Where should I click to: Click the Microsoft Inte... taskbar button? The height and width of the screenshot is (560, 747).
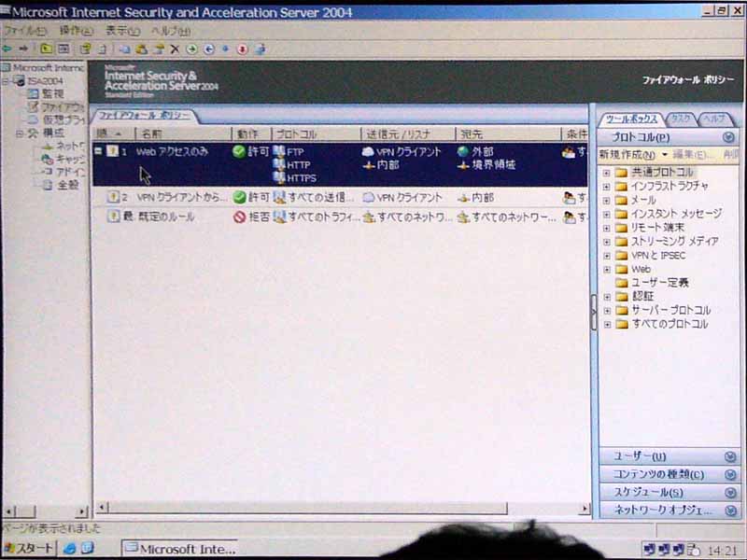pyautogui.click(x=181, y=549)
